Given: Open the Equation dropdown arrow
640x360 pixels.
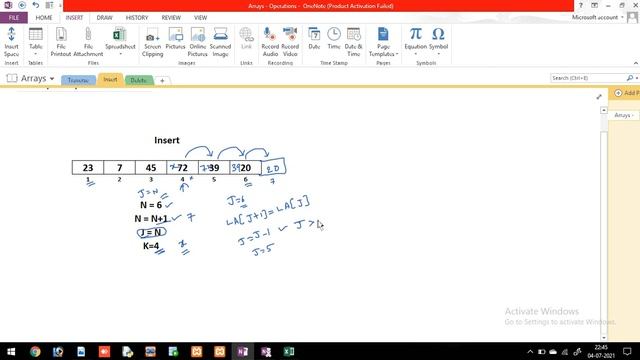Looking at the screenshot, I should (x=416, y=54).
